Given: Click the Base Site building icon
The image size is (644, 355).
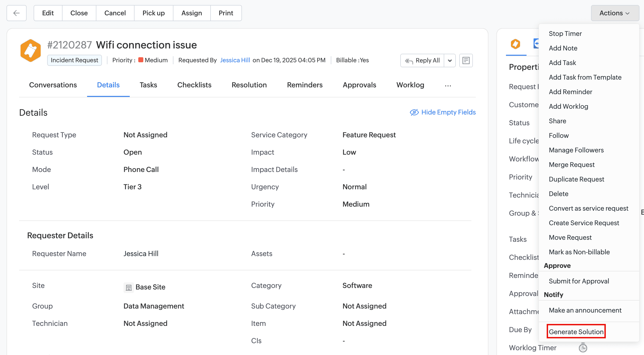Looking at the screenshot, I should pos(128,287).
